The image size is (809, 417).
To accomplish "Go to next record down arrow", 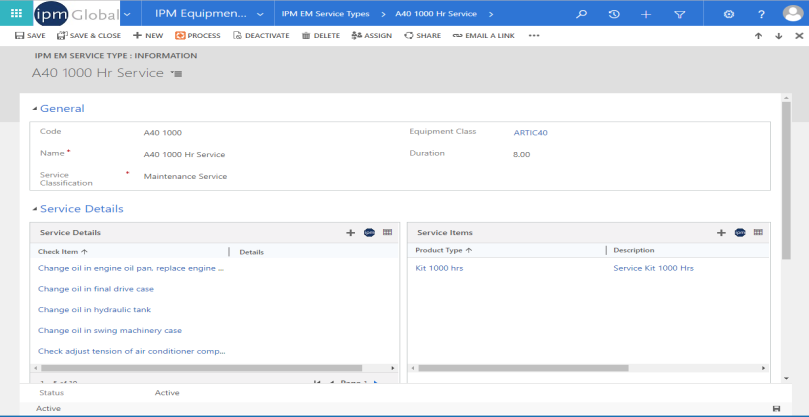I will 779,36.
